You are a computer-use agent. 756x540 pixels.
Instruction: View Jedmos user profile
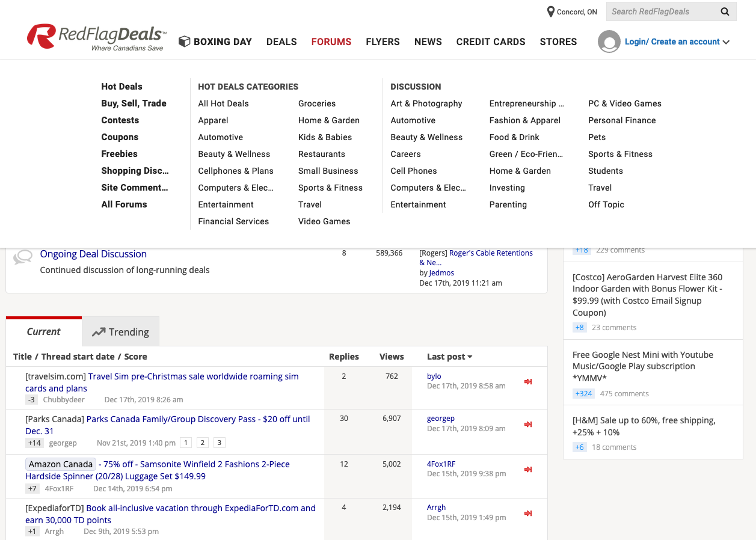(x=441, y=273)
